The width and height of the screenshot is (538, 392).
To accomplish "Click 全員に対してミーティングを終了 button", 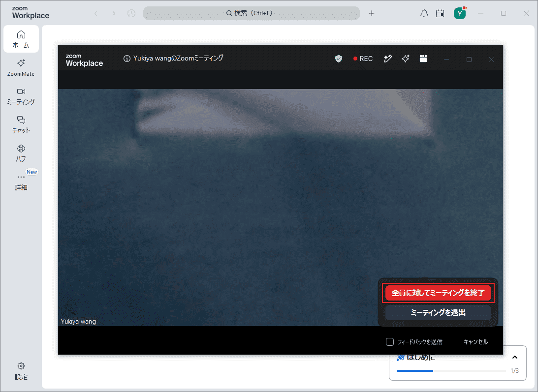I will point(438,293).
